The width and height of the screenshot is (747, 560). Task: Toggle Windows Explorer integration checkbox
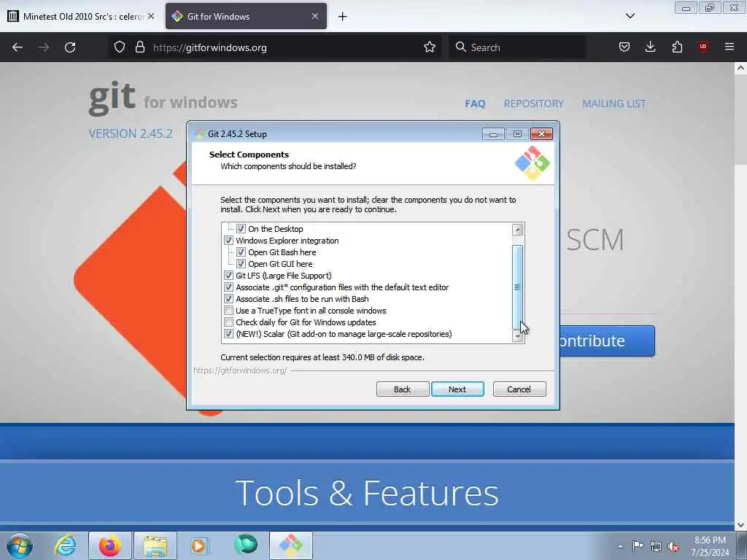[228, 241]
